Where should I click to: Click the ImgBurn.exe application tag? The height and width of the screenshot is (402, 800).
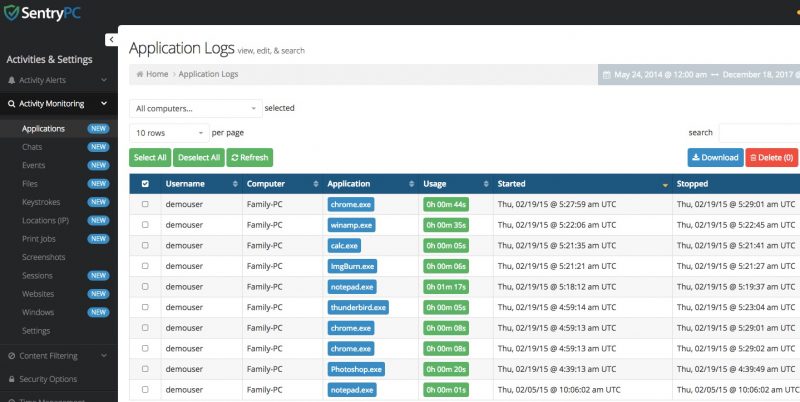click(352, 266)
